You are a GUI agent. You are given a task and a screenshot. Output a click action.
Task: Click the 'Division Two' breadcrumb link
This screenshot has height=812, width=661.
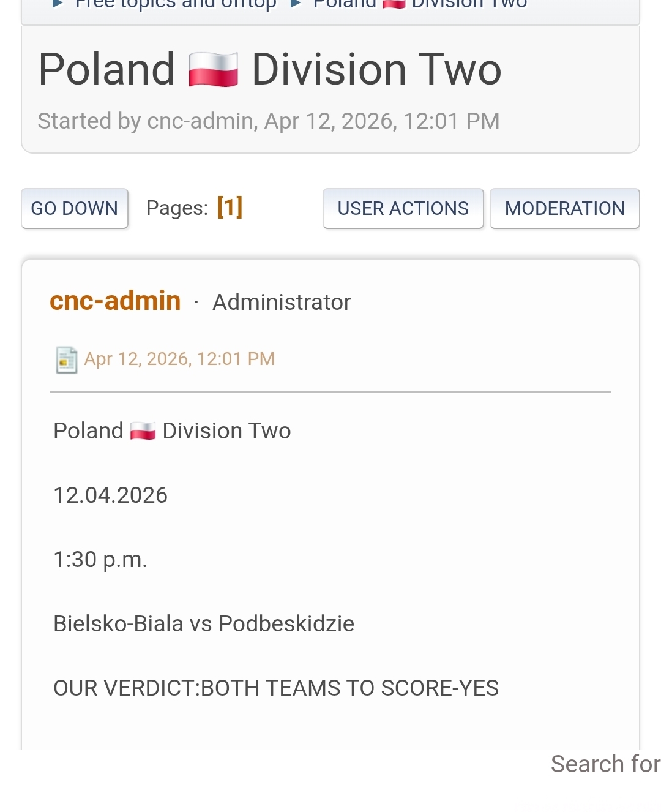tap(469, 4)
